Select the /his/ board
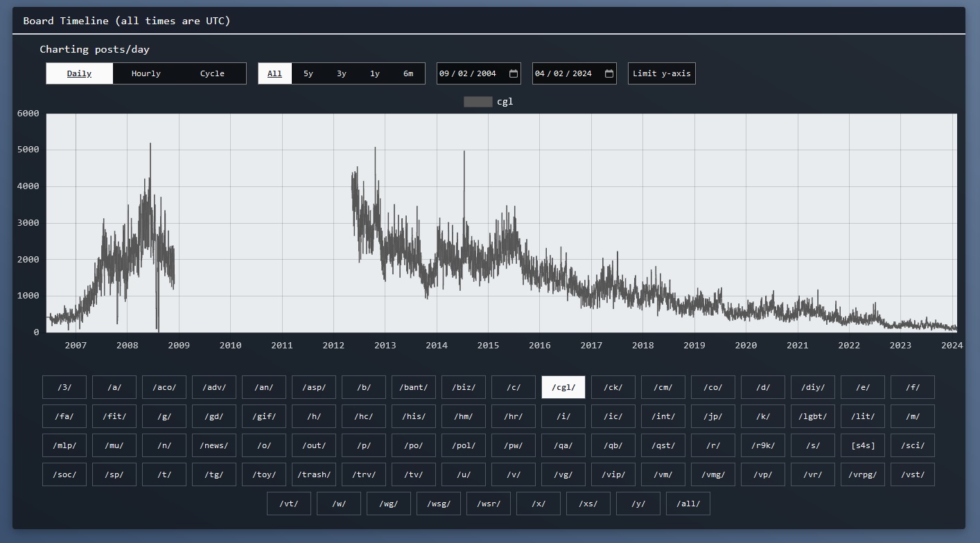This screenshot has width=980, height=543. pyautogui.click(x=414, y=416)
